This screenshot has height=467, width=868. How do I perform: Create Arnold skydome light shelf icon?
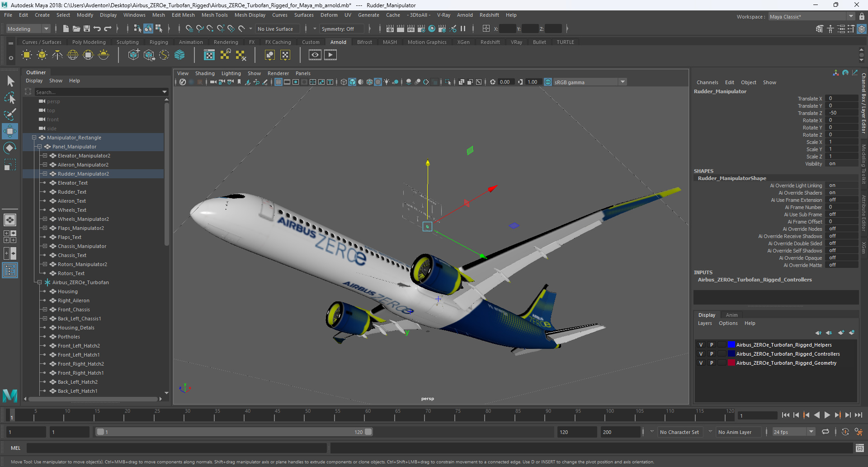click(73, 55)
